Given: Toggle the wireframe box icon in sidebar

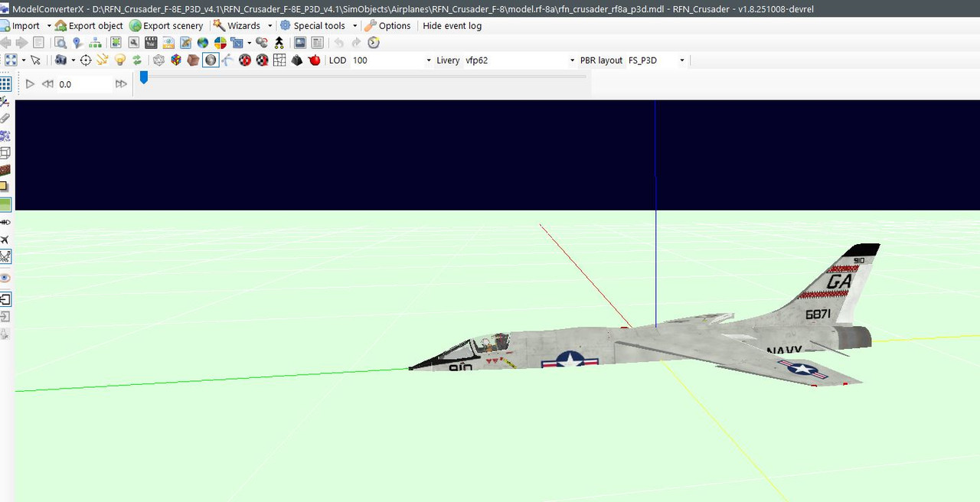Looking at the screenshot, I should tap(5, 153).
